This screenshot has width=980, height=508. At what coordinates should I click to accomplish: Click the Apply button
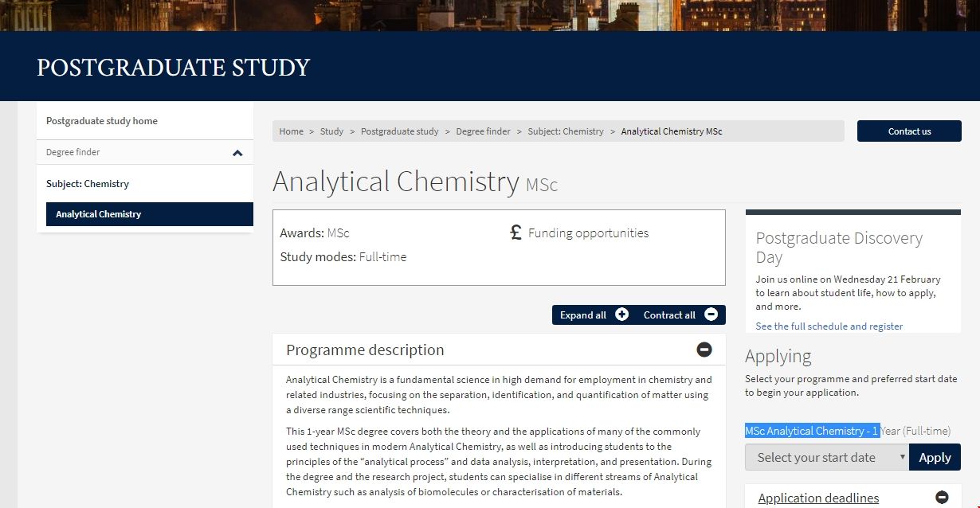pyautogui.click(x=935, y=457)
